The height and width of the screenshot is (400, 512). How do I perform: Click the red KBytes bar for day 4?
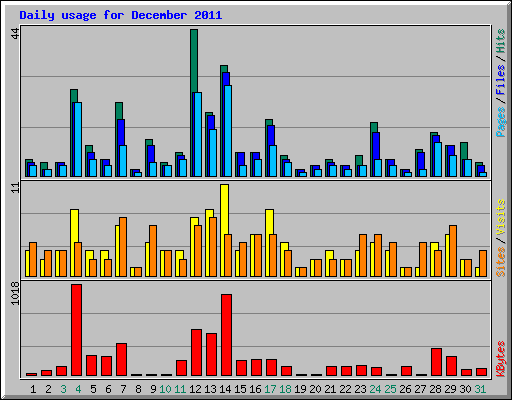point(76,330)
